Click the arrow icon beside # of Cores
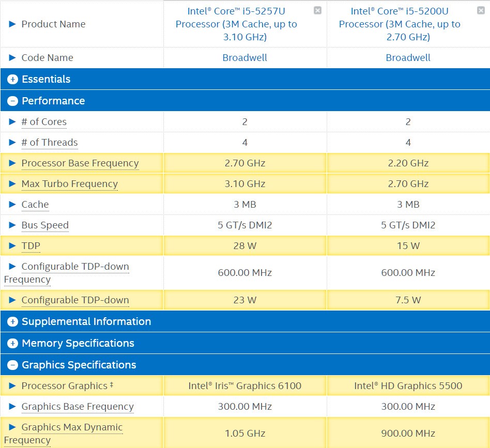 click(x=12, y=122)
